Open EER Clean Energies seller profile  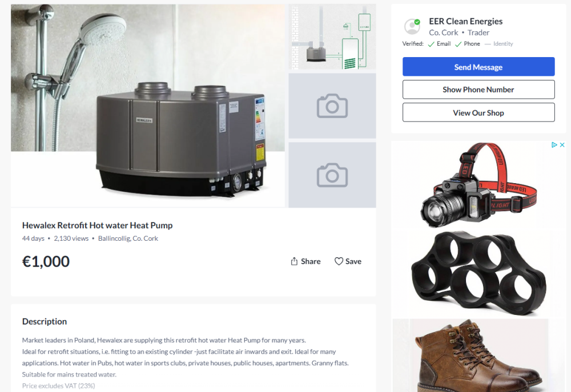[x=465, y=22]
